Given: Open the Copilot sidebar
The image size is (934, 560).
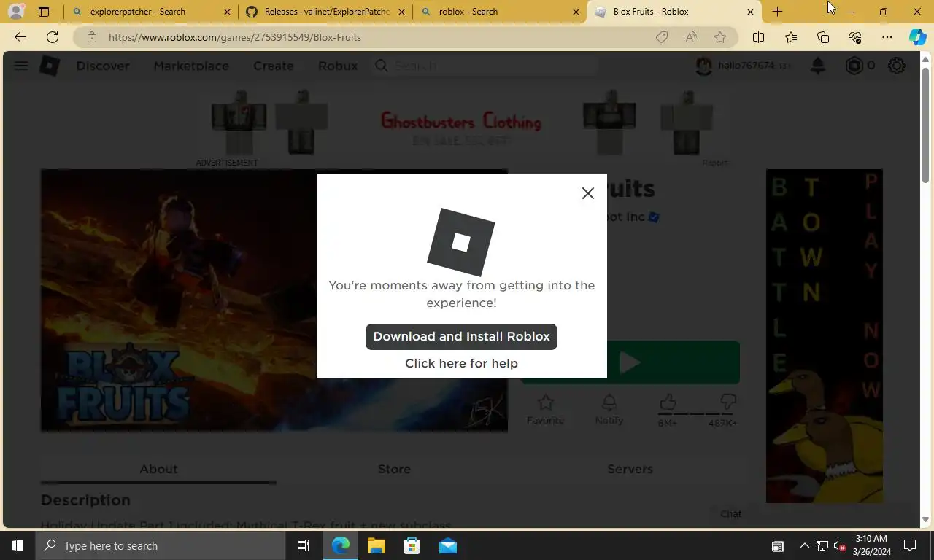Looking at the screenshot, I should click(917, 37).
